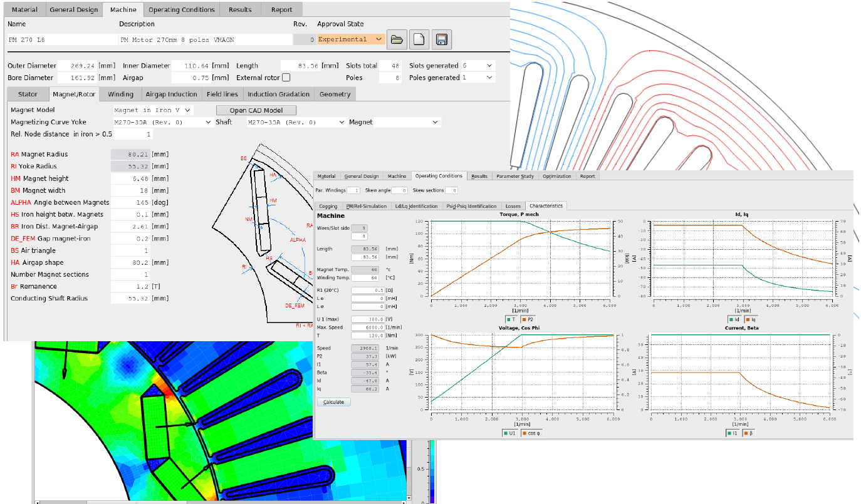Select the Stator sub-tab
861x504 pixels.
tap(27, 94)
